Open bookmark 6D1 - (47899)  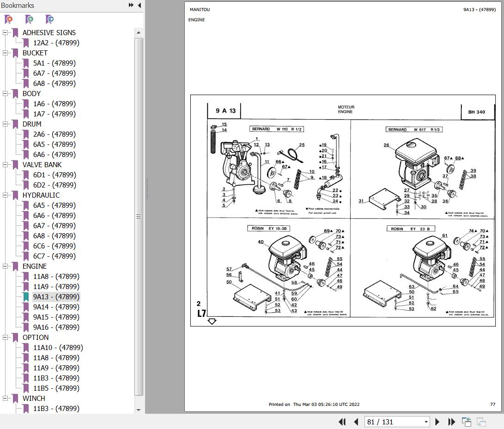coord(55,175)
